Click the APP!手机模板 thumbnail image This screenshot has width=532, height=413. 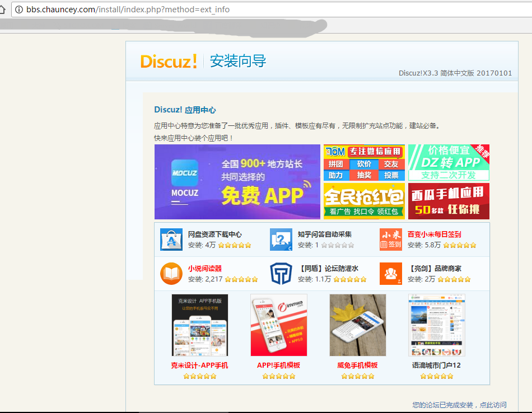pos(279,325)
